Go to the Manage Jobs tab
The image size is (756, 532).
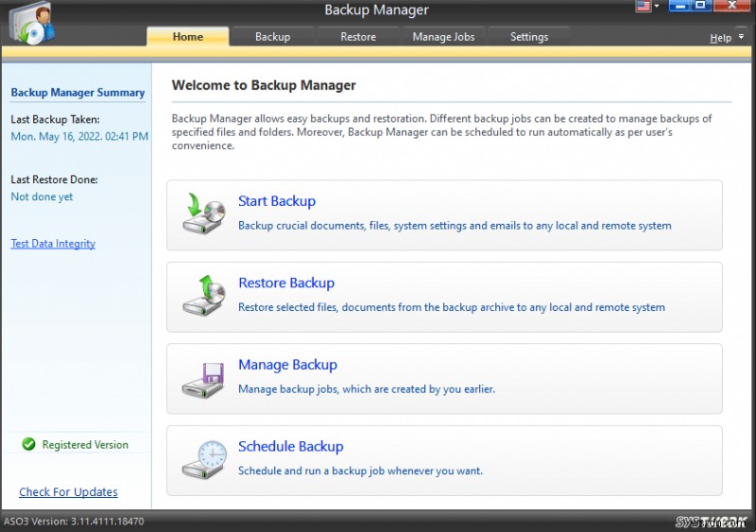click(443, 37)
